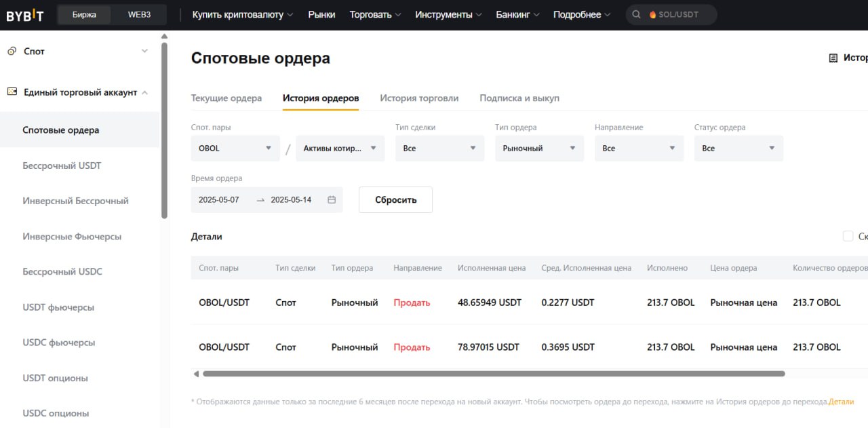This screenshot has width=868, height=428.
Task: Open USDC фьючерсы in sidebar
Action: pos(59,343)
